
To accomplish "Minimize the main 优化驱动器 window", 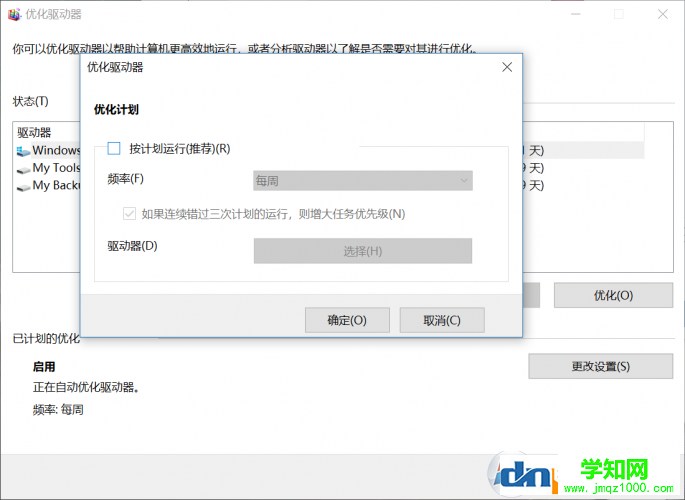I will tap(576, 14).
